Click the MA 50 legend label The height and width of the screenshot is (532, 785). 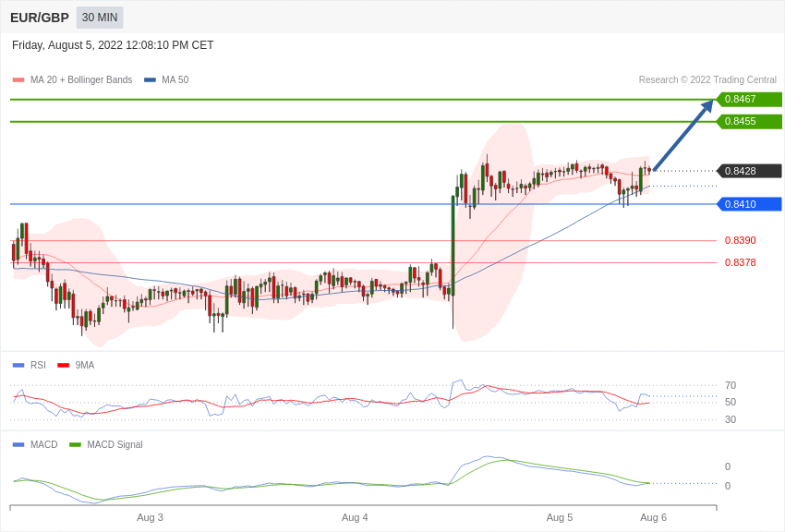[x=175, y=79]
